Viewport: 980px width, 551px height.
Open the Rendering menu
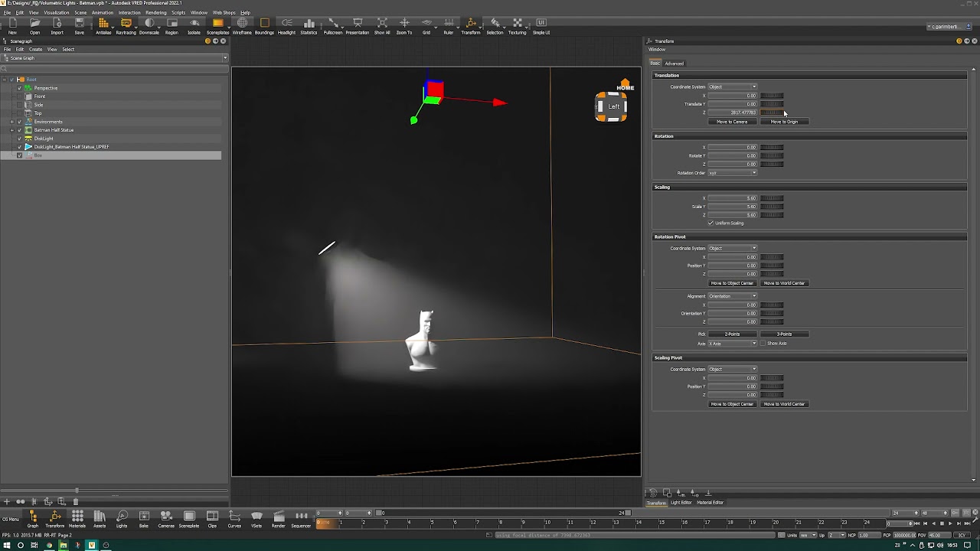(x=155, y=12)
